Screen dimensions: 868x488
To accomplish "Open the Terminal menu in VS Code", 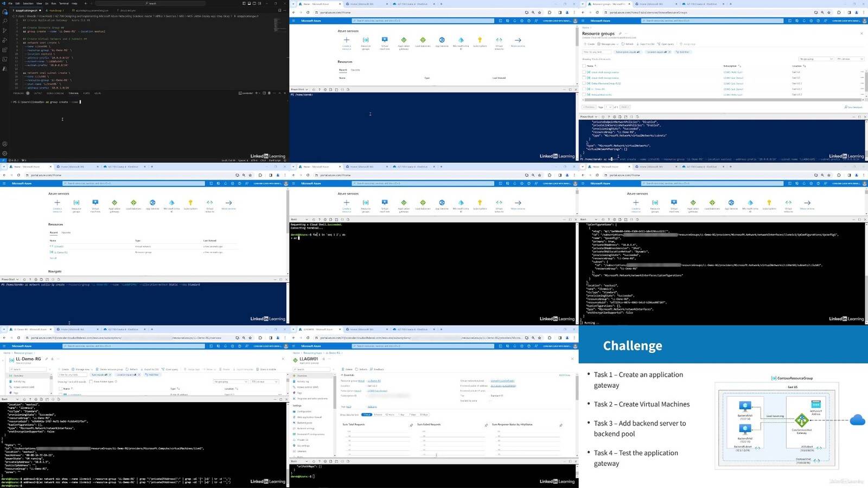I will click(63, 3).
